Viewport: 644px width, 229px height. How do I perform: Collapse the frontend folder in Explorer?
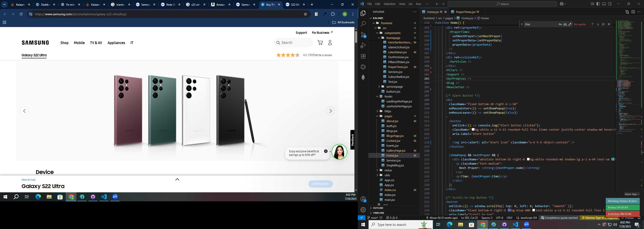pos(374,23)
